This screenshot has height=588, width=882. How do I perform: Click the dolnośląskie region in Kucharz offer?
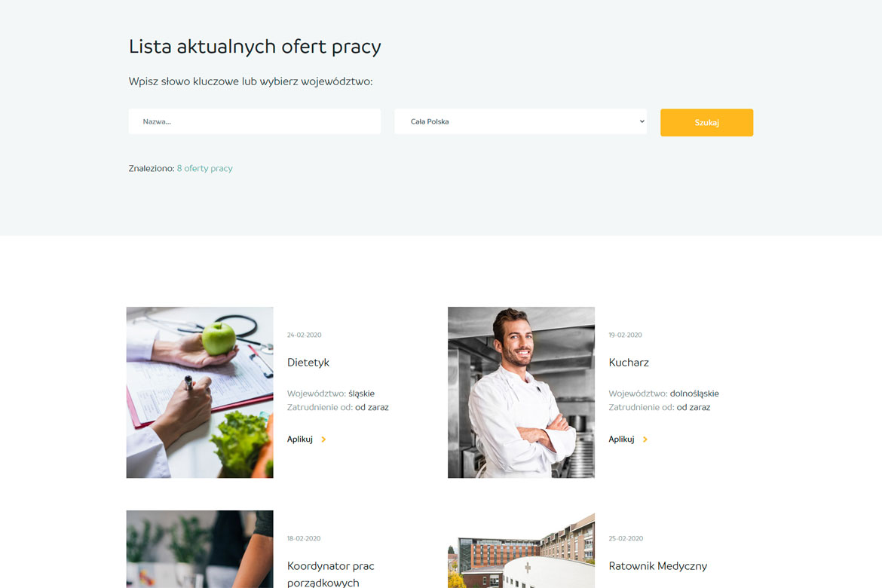point(694,394)
